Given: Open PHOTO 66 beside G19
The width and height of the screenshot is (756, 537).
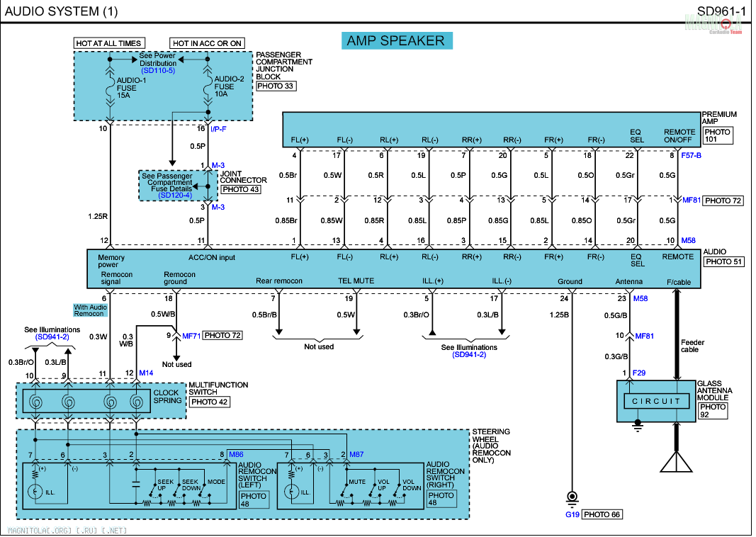Looking at the screenshot, I should [602, 514].
